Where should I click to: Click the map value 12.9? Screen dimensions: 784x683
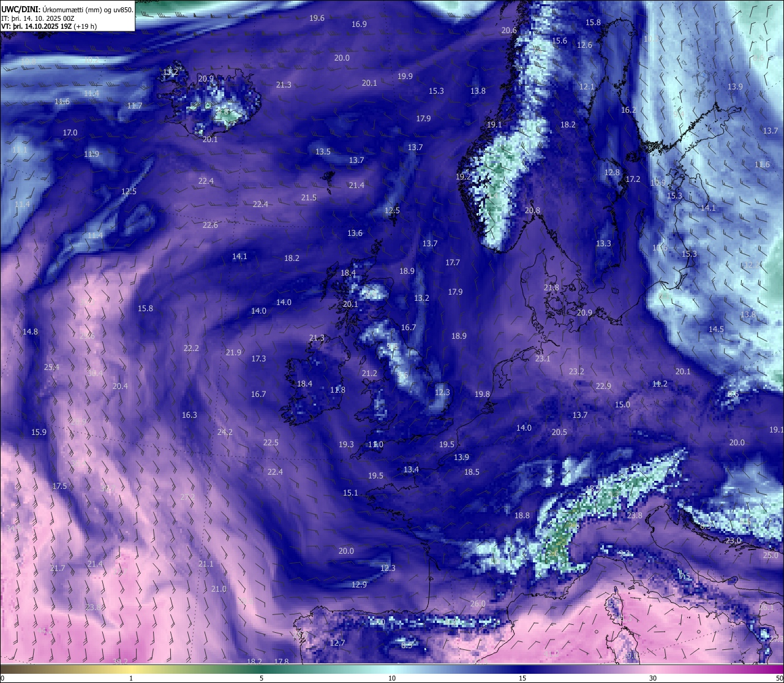click(359, 585)
